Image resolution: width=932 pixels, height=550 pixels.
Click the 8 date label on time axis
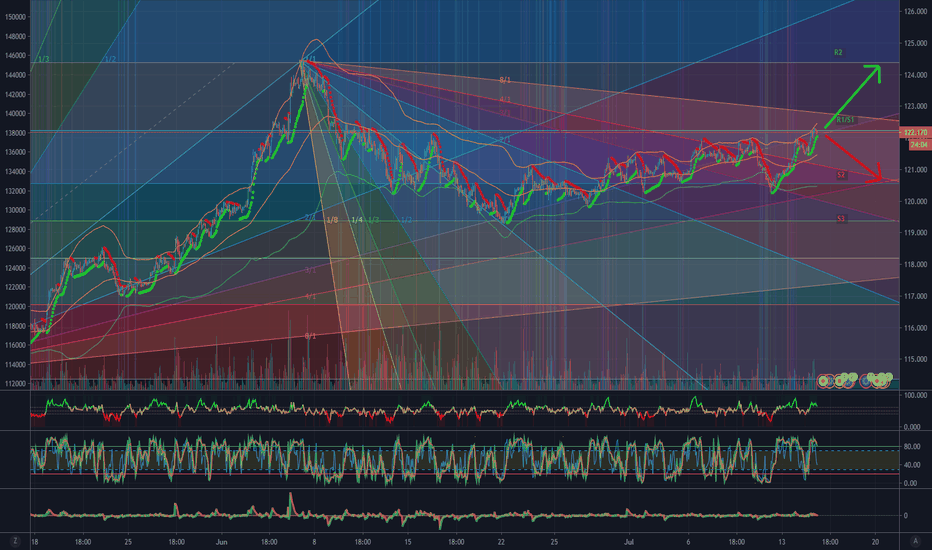(314, 542)
